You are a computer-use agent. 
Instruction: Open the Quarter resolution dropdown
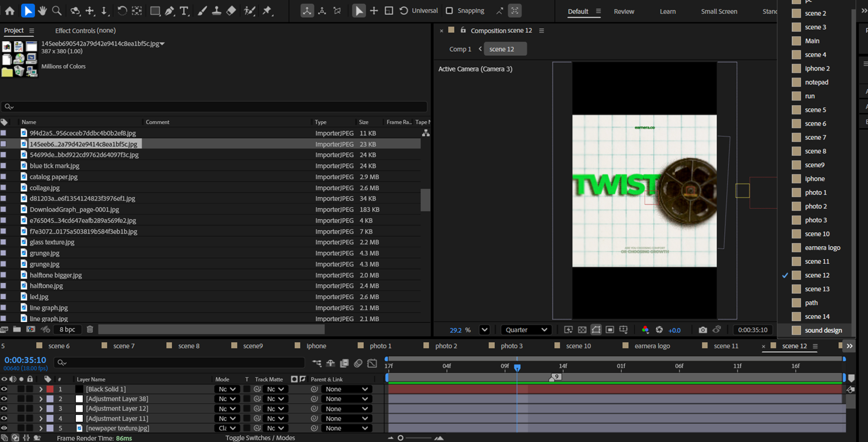coord(526,330)
